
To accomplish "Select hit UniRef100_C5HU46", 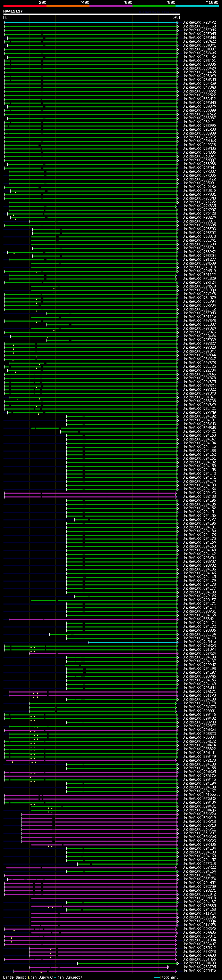I will click(x=199, y=141).
